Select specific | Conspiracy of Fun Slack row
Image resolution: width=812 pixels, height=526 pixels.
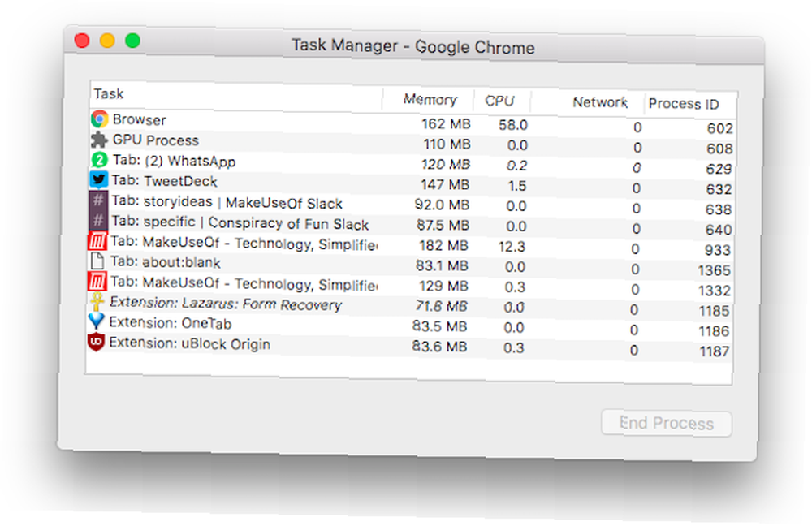click(x=411, y=225)
